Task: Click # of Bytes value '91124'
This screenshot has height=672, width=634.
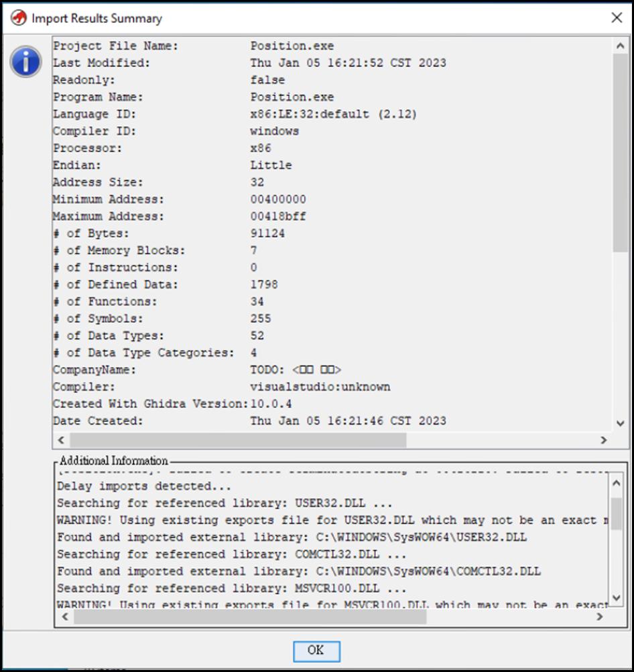Action: coord(267,233)
